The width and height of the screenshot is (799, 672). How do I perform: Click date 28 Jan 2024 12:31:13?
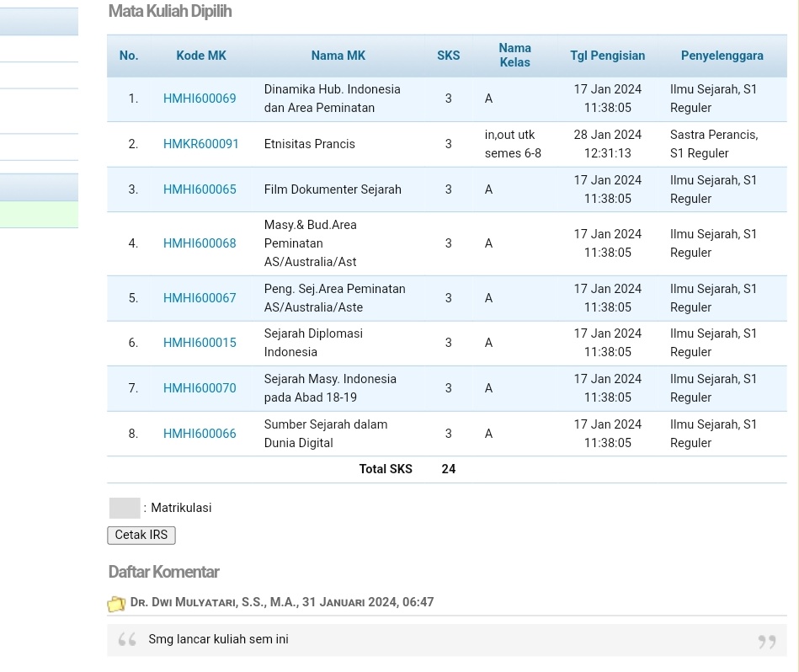click(x=607, y=144)
